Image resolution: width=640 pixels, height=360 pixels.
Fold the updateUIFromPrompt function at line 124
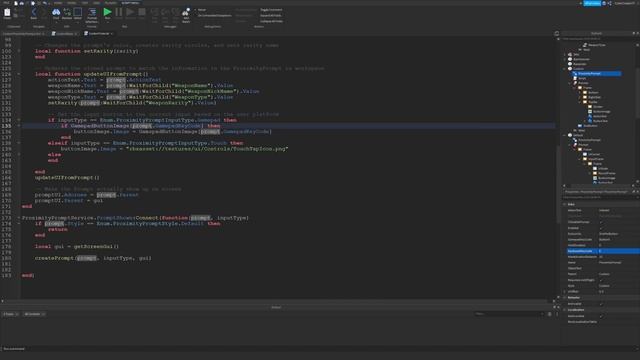pyautogui.click(x=19, y=74)
